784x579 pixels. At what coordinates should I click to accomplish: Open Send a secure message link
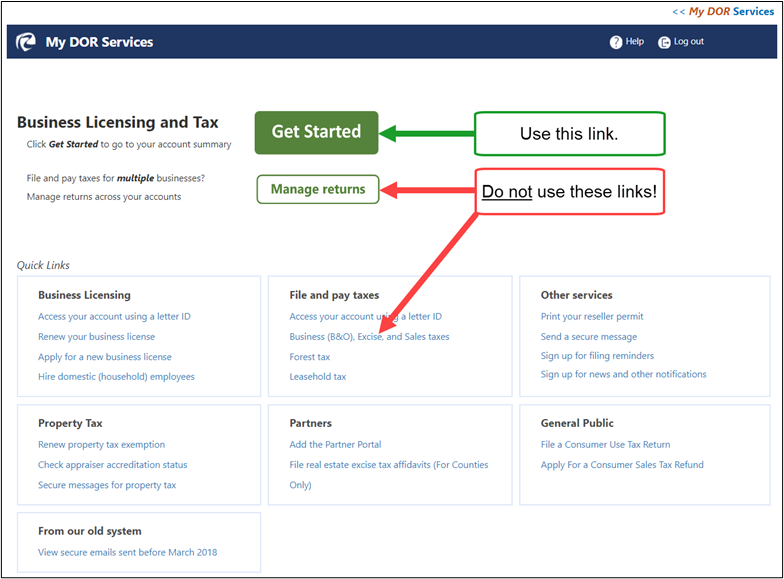pyautogui.click(x=588, y=336)
